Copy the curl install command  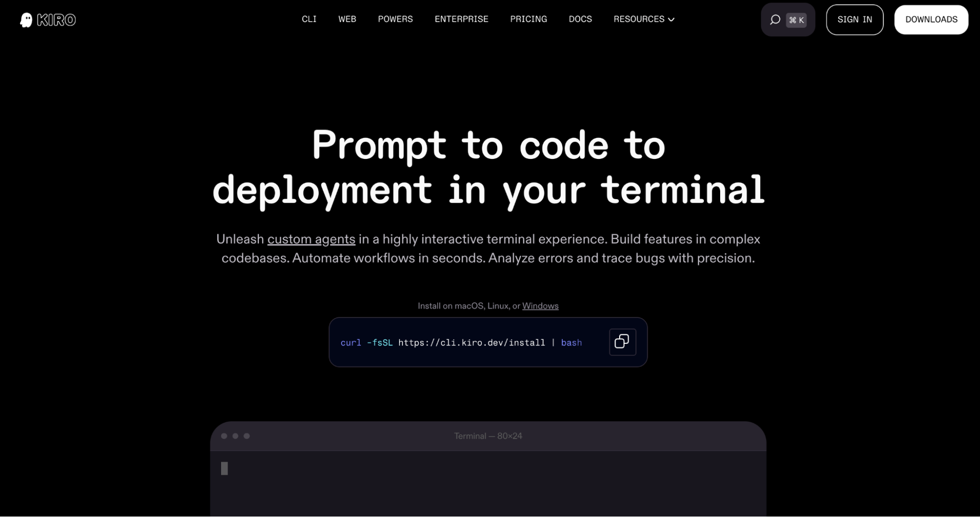(622, 342)
